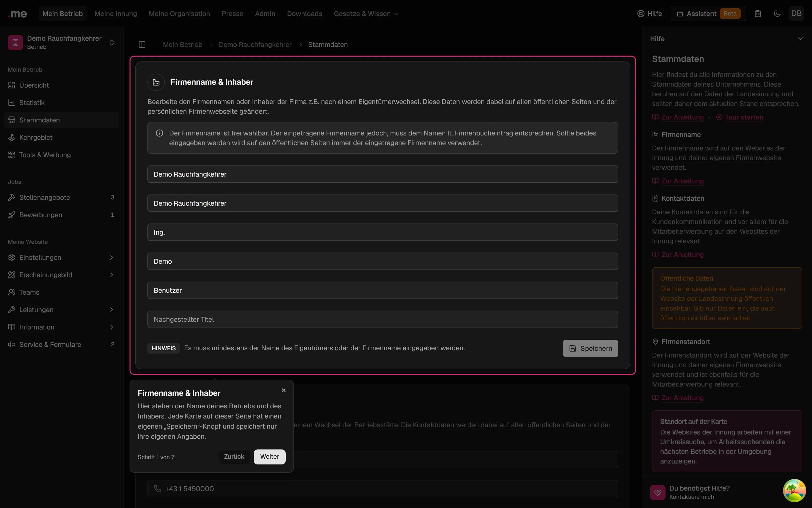Screen dimensions: 812x508
Task: Open Stellenangebote in the sidebar
Action: [62, 198]
